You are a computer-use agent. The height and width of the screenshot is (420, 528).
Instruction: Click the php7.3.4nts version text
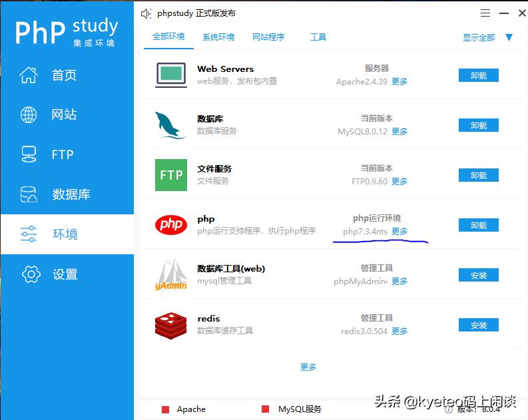(x=365, y=232)
